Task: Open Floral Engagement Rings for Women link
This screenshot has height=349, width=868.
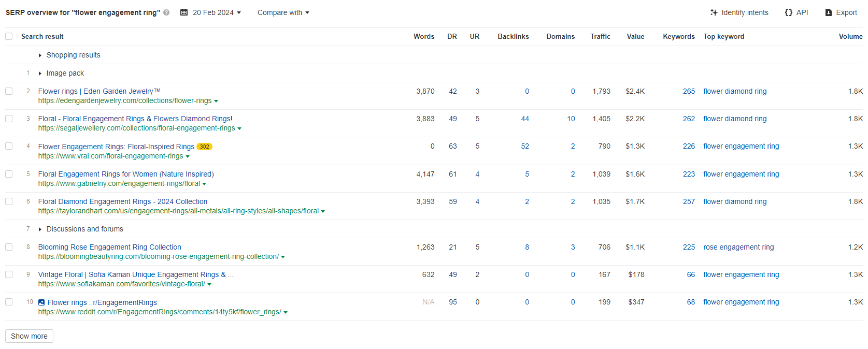Action: tap(126, 174)
